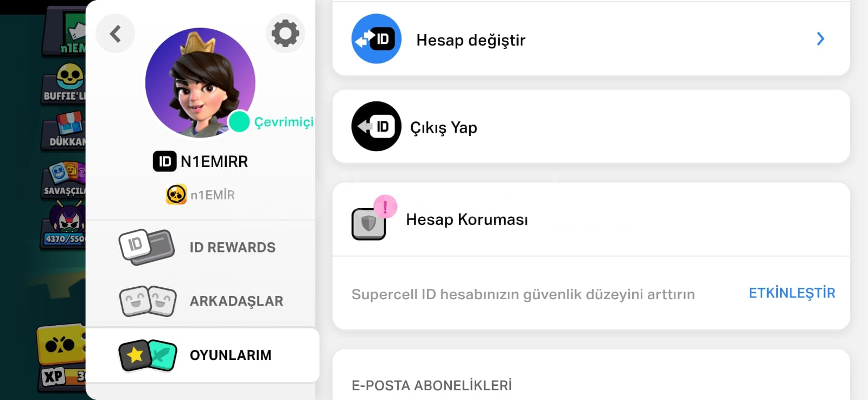
Task: Activate protection with the ETKİNLEŞTİR link
Action: pos(792,293)
